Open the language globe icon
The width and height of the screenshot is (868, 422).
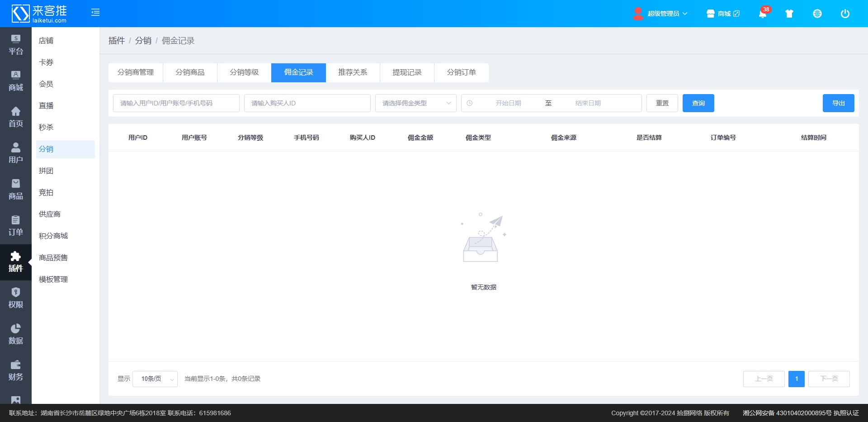(x=817, y=14)
